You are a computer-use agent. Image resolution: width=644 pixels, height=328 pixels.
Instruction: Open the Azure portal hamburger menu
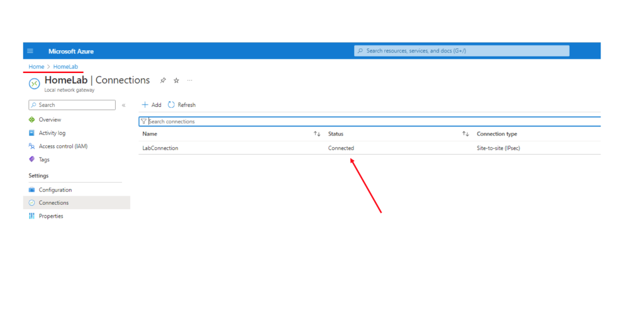[x=30, y=51]
